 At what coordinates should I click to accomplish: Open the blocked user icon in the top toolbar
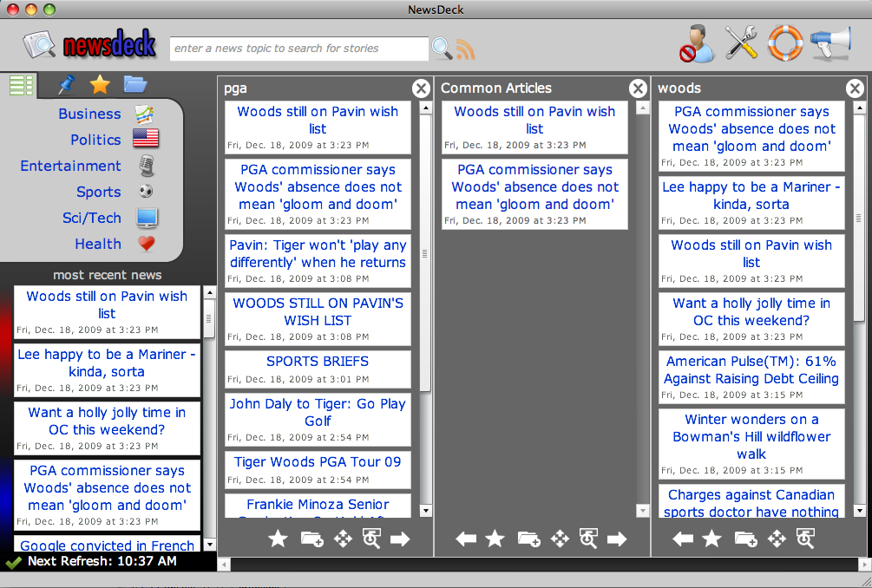click(697, 42)
